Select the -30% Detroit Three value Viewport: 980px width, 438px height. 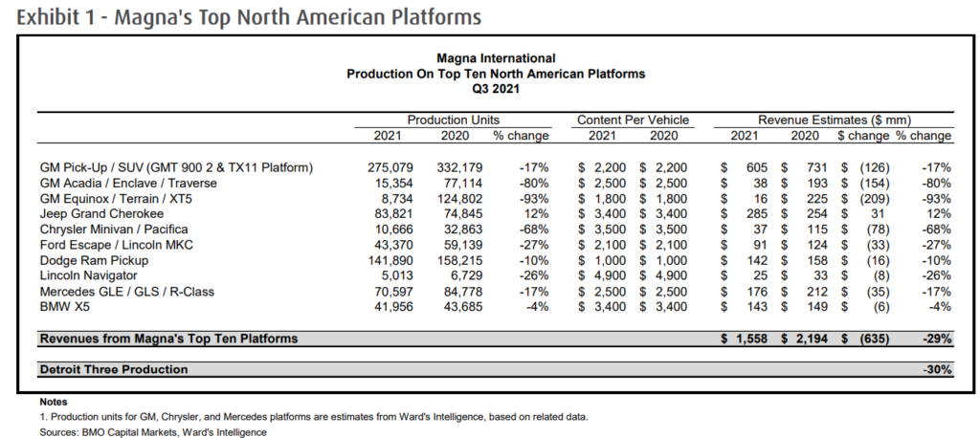[937, 369]
